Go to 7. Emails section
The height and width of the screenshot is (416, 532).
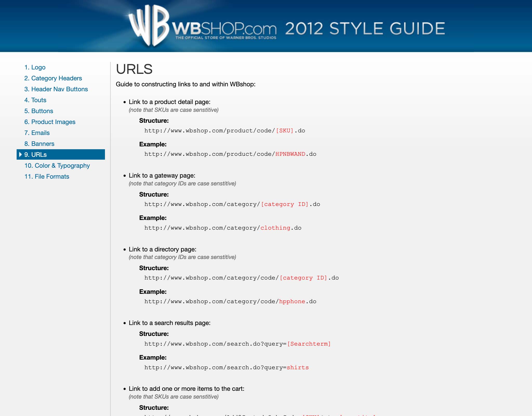37,133
